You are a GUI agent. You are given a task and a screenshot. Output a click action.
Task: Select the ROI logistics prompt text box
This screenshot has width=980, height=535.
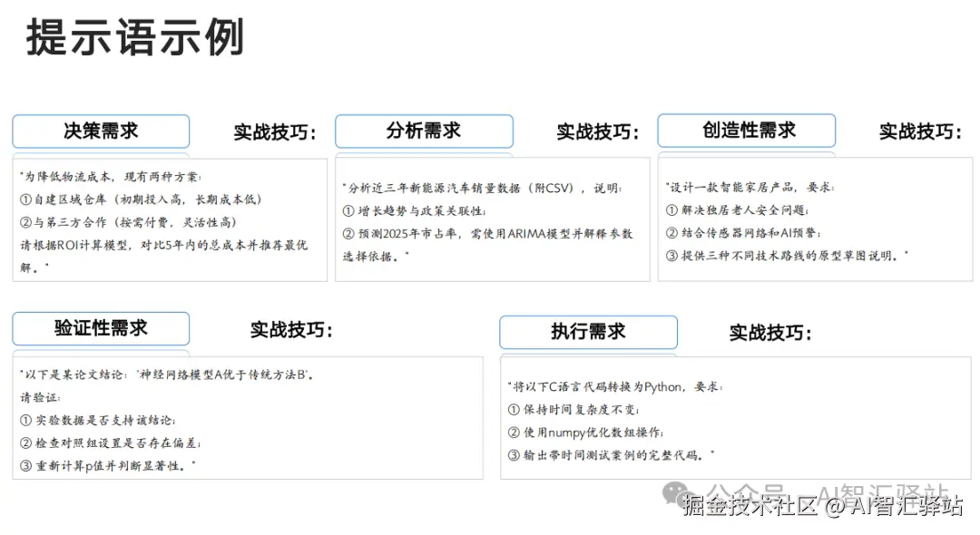169,220
